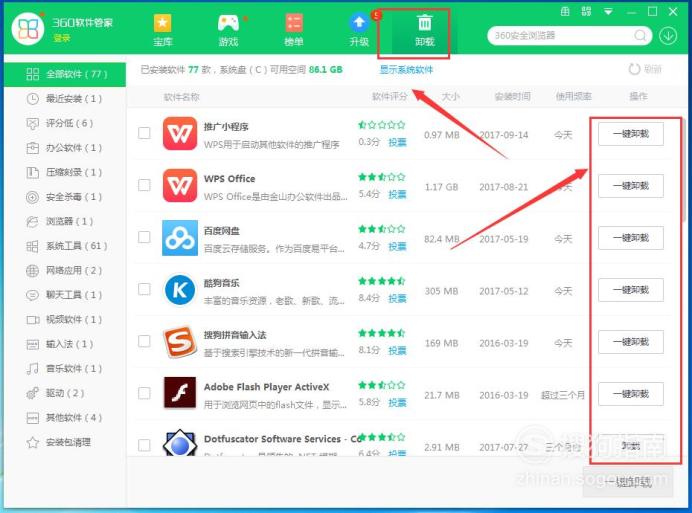Viewport: 692px width, 513px height.
Task: Select 视频软件 (1) category
Action: 65,319
